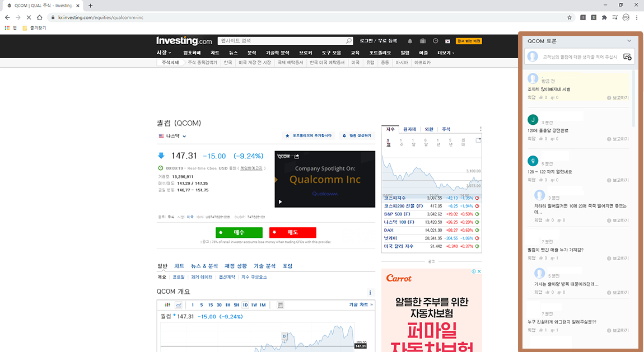
Task: Open the 나스닥 exchange dropdown
Action: pyautogui.click(x=172, y=136)
